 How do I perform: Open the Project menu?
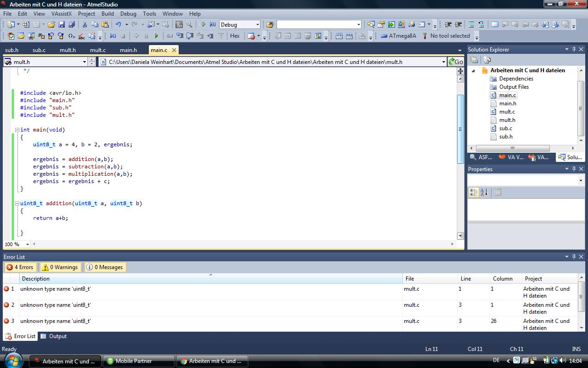click(x=86, y=14)
